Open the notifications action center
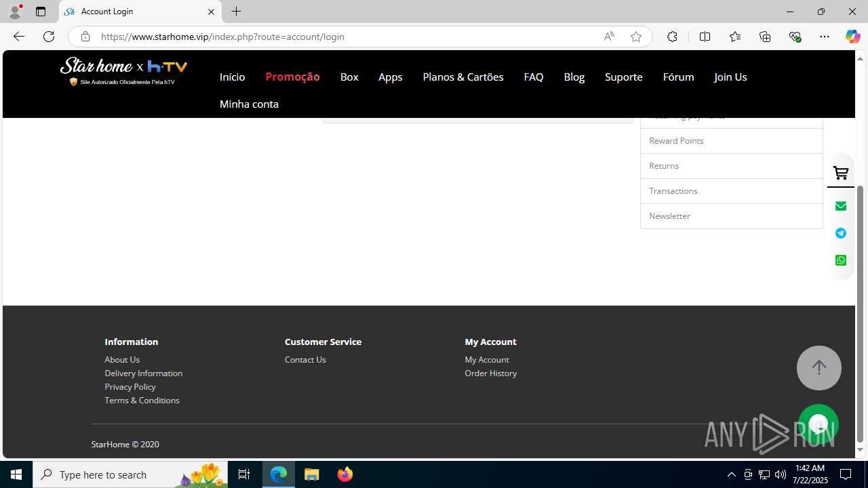 (846, 474)
